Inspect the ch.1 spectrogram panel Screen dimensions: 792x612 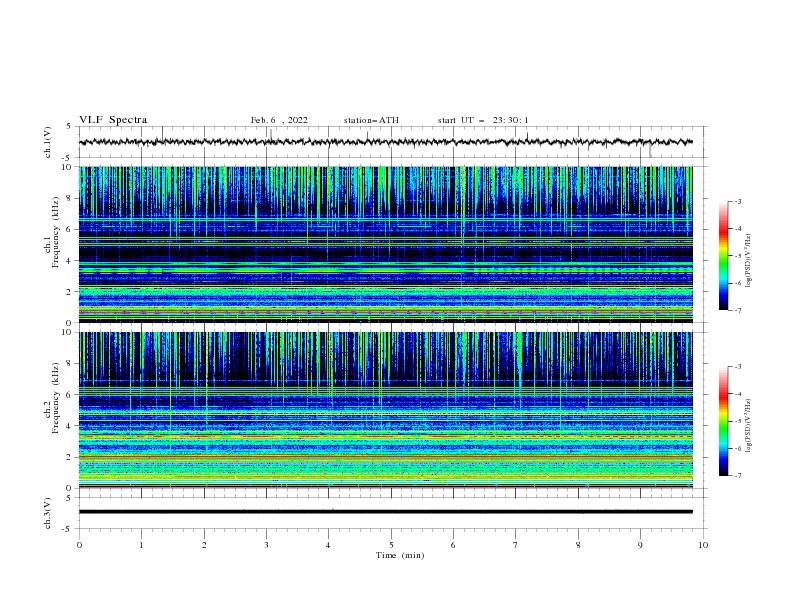pyautogui.click(x=386, y=244)
